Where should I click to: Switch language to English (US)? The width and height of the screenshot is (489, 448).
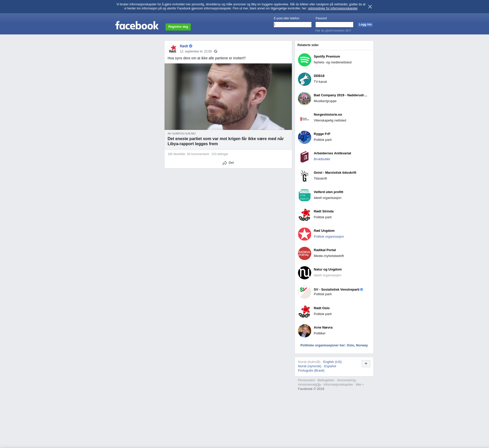pyautogui.click(x=332, y=362)
